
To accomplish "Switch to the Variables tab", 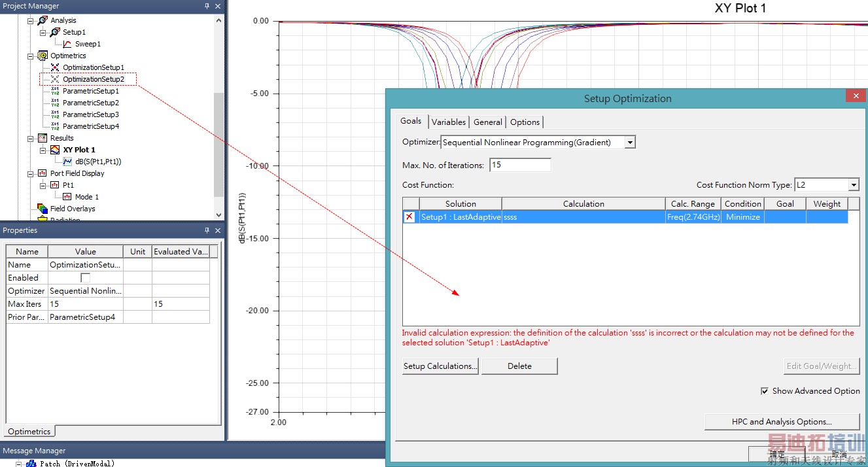I will (x=449, y=122).
